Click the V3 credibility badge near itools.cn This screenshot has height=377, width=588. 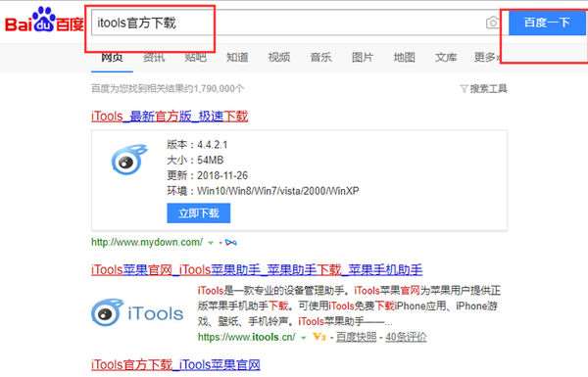319,337
